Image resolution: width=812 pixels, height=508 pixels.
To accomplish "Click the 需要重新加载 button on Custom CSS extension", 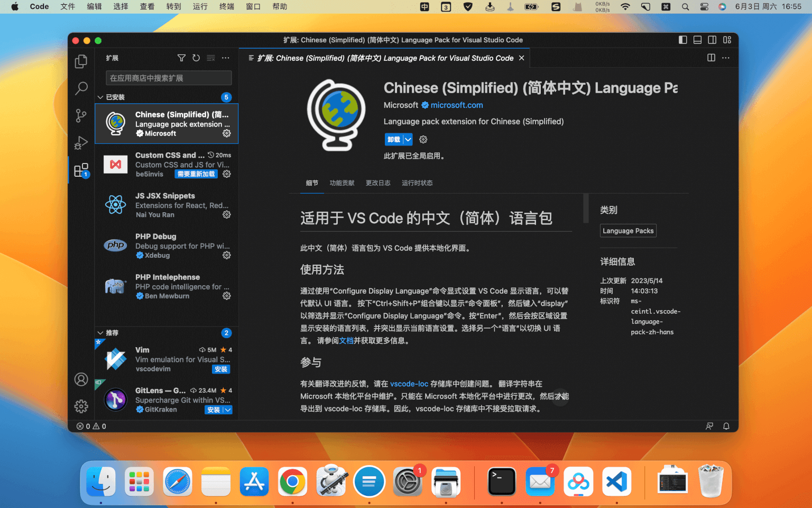I will (196, 174).
